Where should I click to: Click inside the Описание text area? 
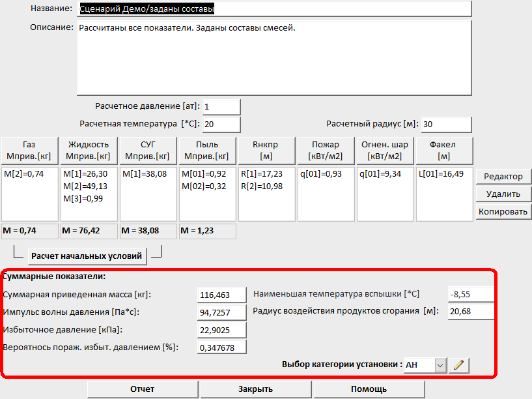[274, 58]
